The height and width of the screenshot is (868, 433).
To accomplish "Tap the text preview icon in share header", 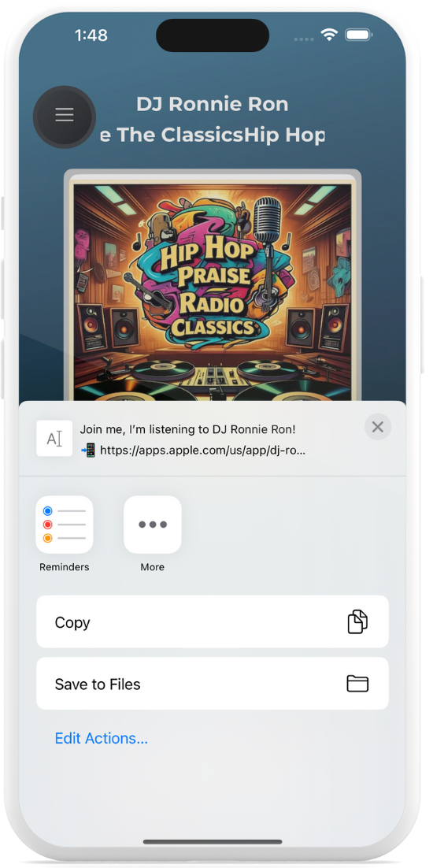I will [54, 439].
